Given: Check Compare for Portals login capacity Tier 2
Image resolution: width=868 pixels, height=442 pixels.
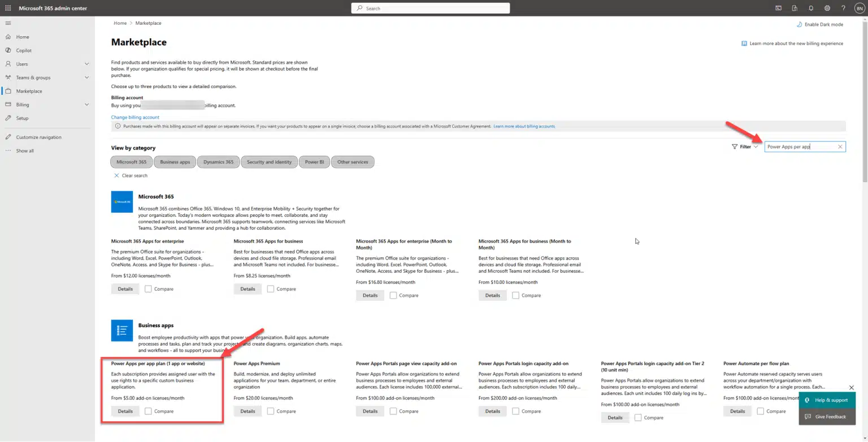Looking at the screenshot, I should [638, 418].
